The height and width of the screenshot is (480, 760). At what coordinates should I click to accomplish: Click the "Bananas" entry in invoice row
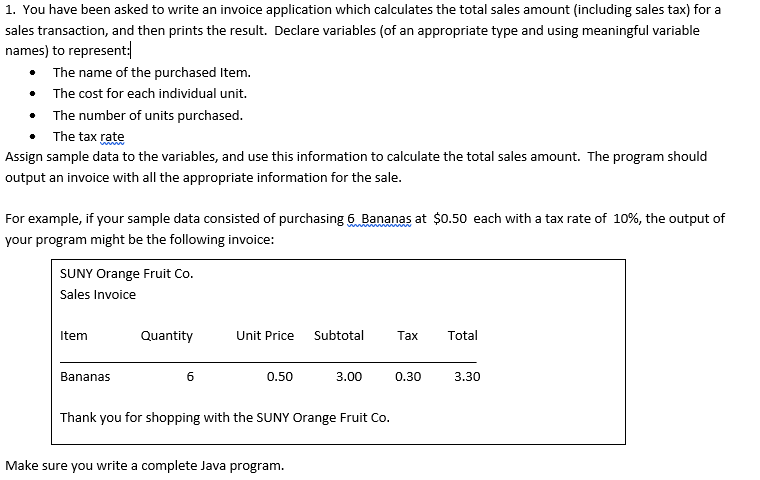tap(85, 377)
